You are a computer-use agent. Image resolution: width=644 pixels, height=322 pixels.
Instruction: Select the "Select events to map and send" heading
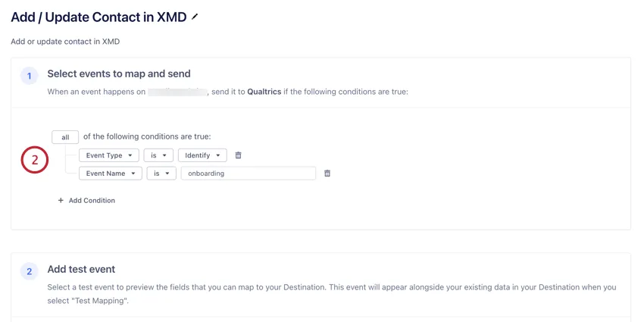pyautogui.click(x=119, y=73)
